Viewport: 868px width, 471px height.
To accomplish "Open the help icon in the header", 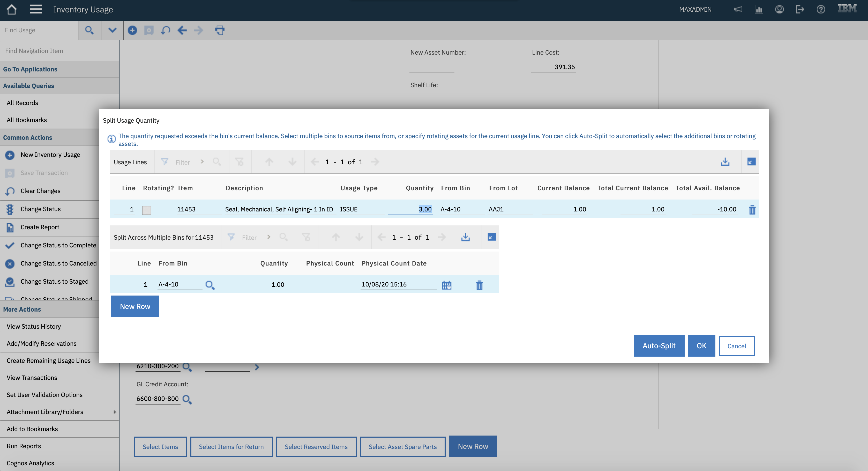I will [820, 9].
